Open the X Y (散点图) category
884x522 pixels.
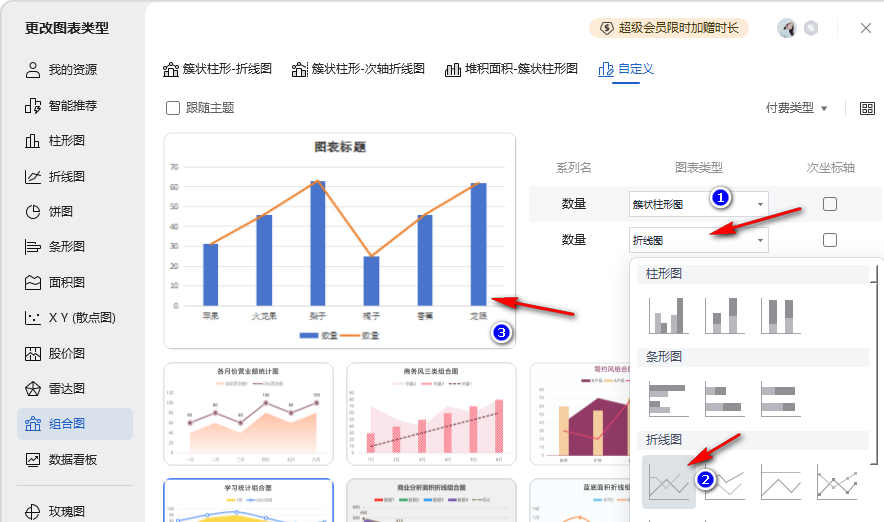tap(70, 317)
